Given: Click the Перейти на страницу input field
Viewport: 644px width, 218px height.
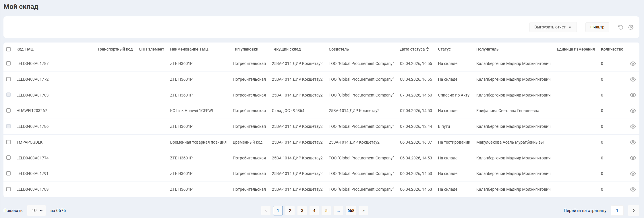Looking at the screenshot, I should pos(617,211).
